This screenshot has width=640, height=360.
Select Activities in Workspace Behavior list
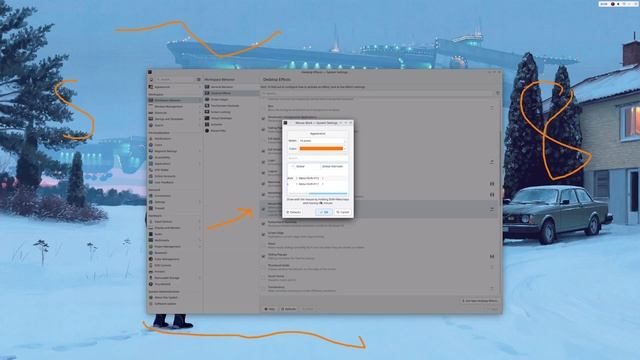231,124
